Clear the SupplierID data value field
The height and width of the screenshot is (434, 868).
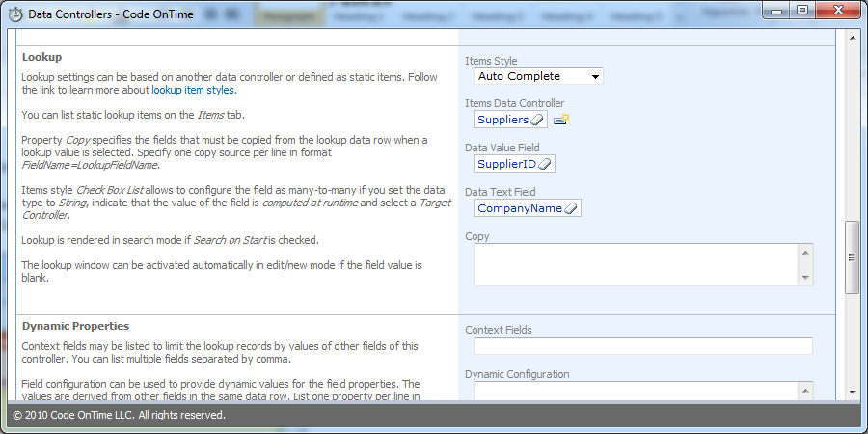click(545, 164)
